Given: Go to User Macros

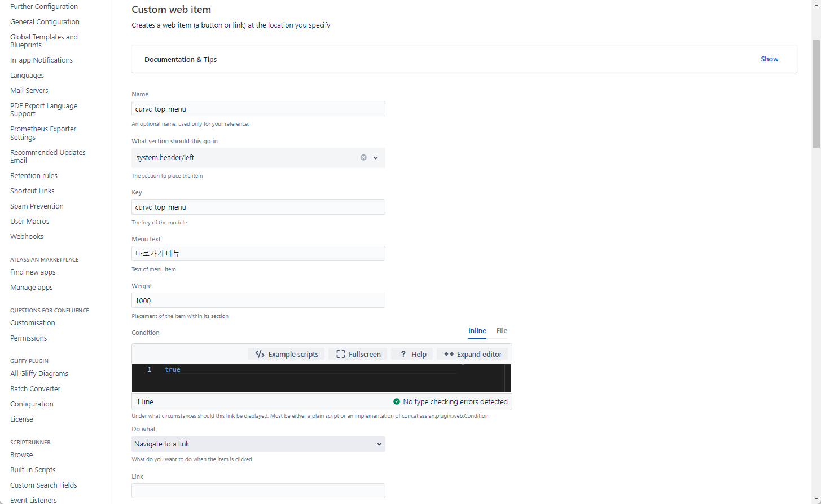Looking at the screenshot, I should tap(30, 222).
